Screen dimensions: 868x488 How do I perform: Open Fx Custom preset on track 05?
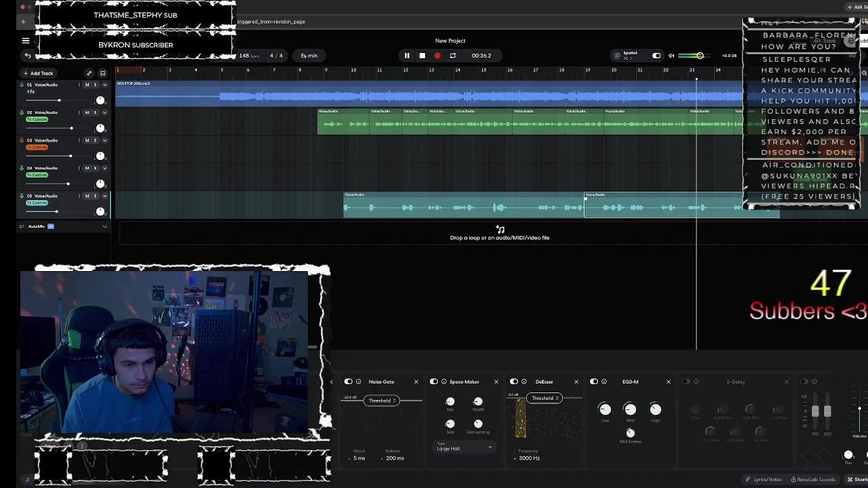click(x=37, y=203)
